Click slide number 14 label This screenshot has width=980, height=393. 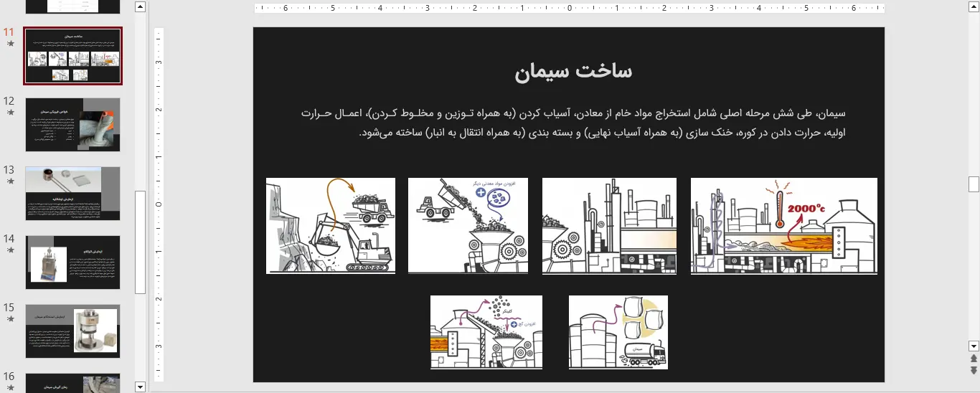click(x=9, y=239)
